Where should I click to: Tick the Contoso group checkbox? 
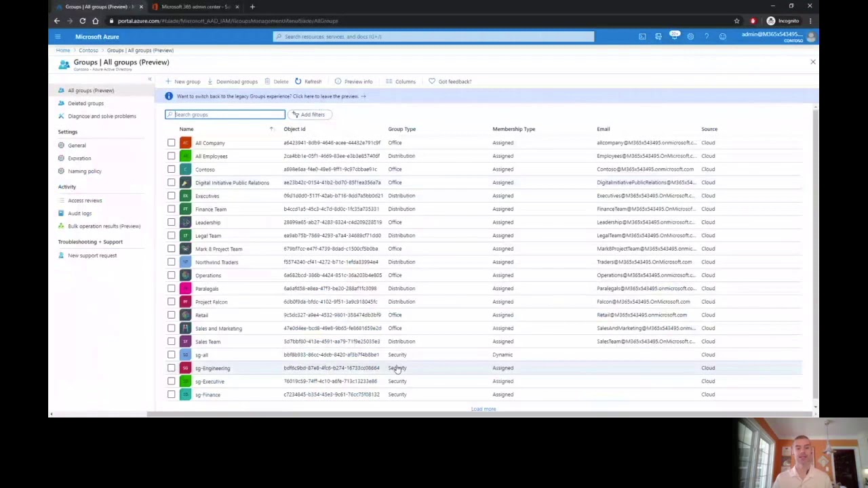coord(171,169)
